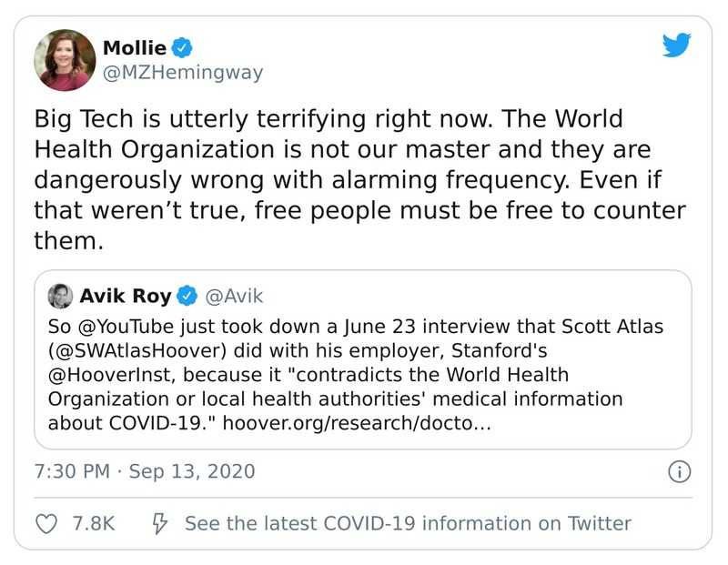Image resolution: width=728 pixels, height=565 pixels.
Task: Click Avik Roy's verified badge
Action: pyautogui.click(x=187, y=296)
